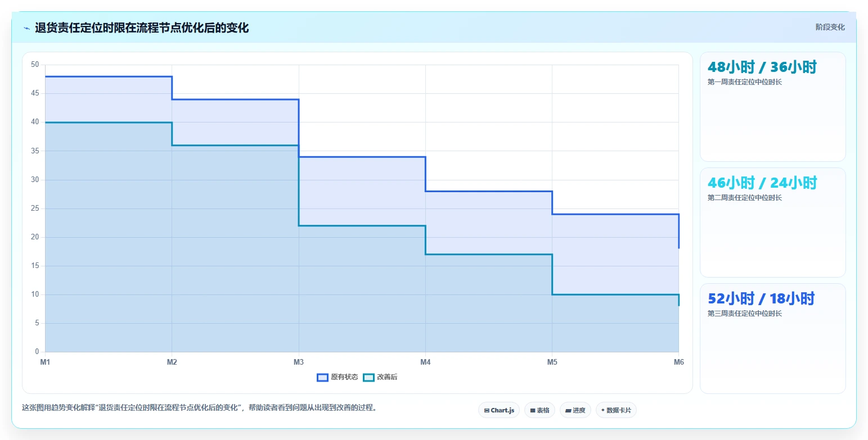Click the blue 原有状态 legend color box
The width and height of the screenshot is (868, 440).
322,377
